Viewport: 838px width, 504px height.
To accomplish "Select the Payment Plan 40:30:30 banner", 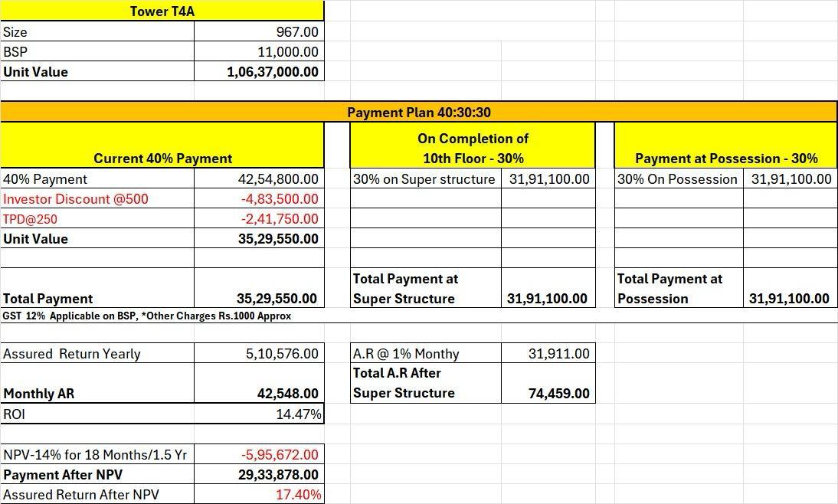I will [418, 112].
